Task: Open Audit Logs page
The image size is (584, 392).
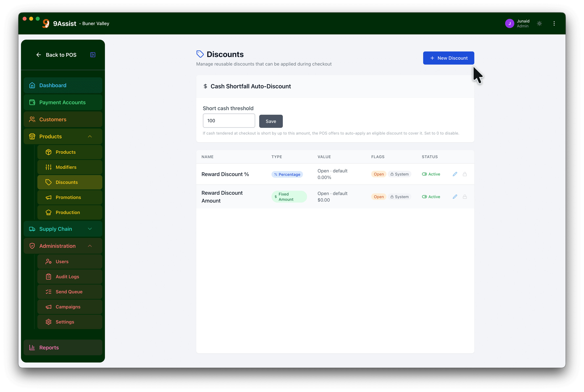Action: (x=70, y=277)
